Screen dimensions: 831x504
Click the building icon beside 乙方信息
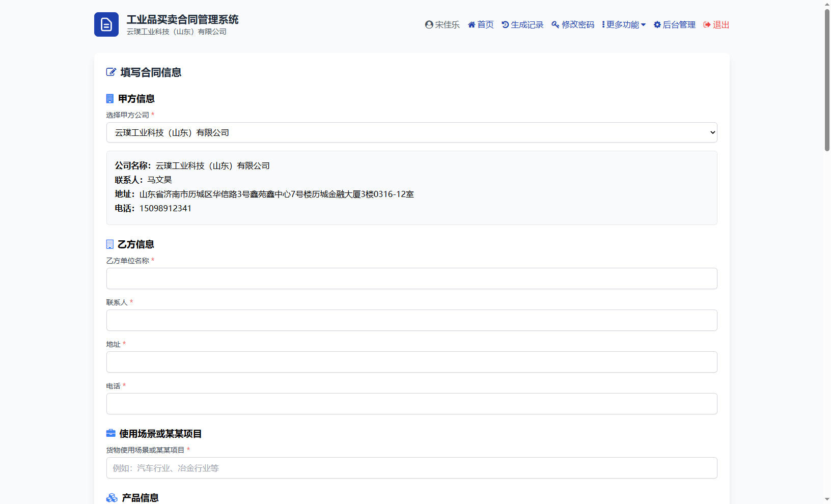click(109, 244)
